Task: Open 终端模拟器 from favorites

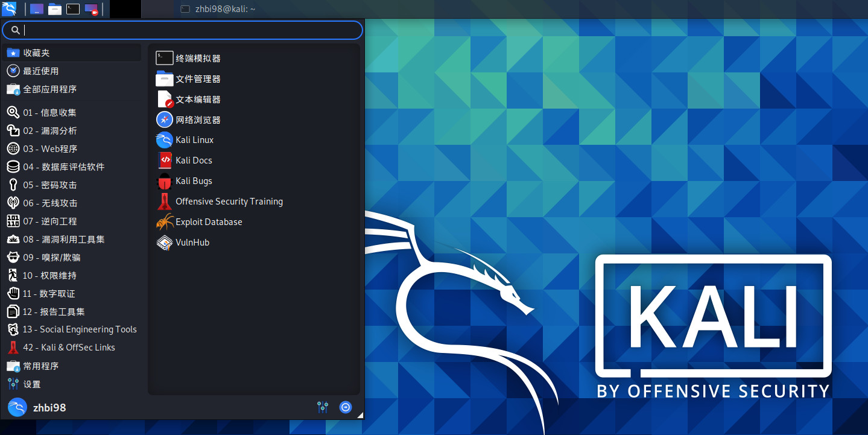Action: [x=199, y=57]
